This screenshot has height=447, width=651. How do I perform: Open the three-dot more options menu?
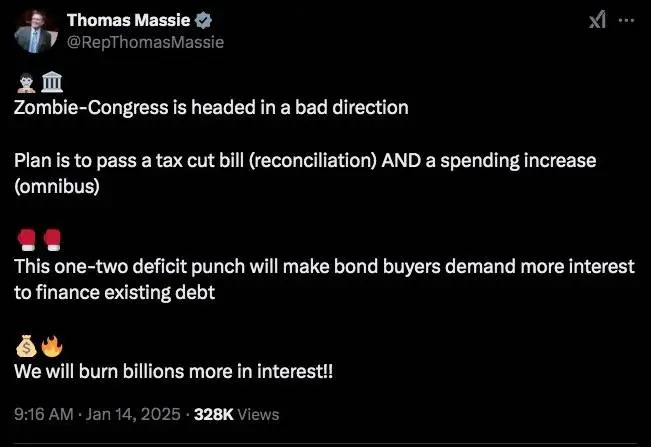click(627, 20)
